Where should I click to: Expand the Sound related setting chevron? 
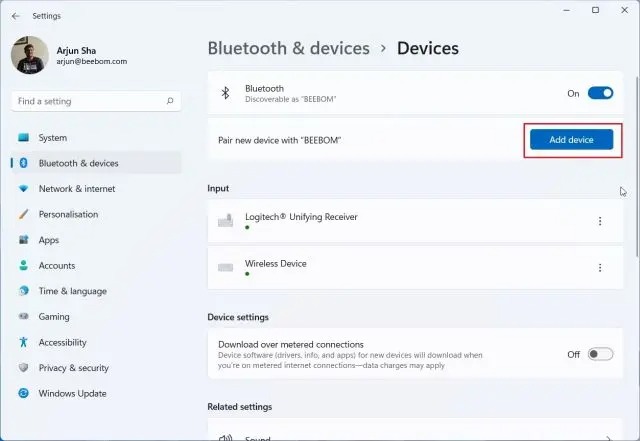608,438
